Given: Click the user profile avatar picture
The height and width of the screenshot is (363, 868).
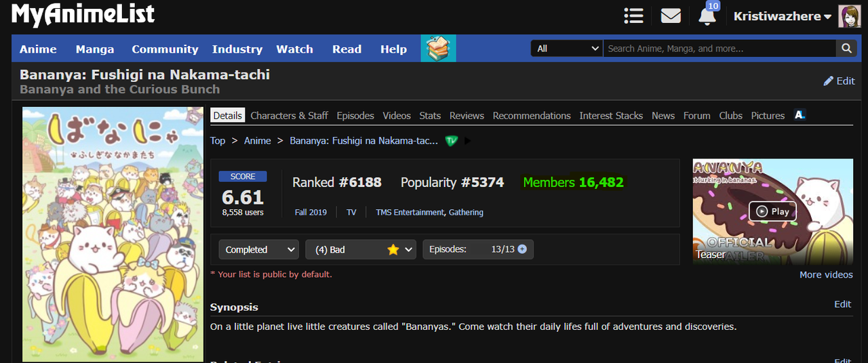Looking at the screenshot, I should (850, 16).
